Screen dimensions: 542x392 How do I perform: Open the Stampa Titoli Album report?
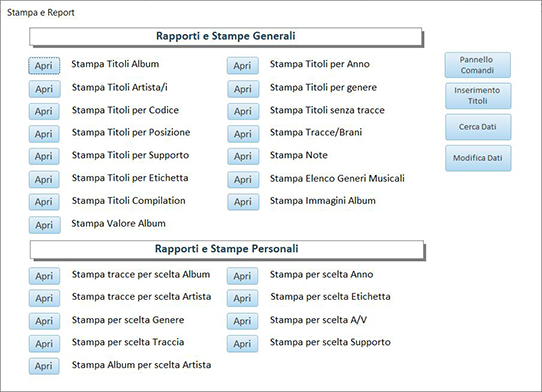44,66
